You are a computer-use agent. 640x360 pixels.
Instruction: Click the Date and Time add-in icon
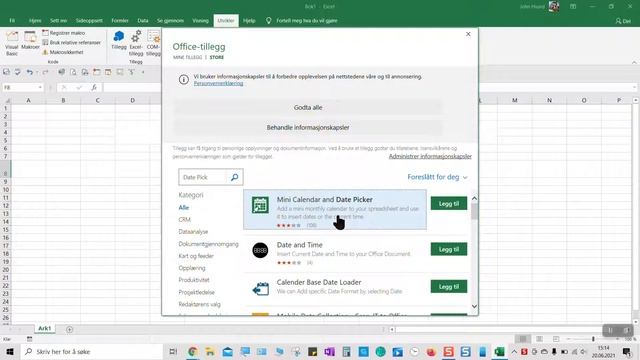(260, 250)
